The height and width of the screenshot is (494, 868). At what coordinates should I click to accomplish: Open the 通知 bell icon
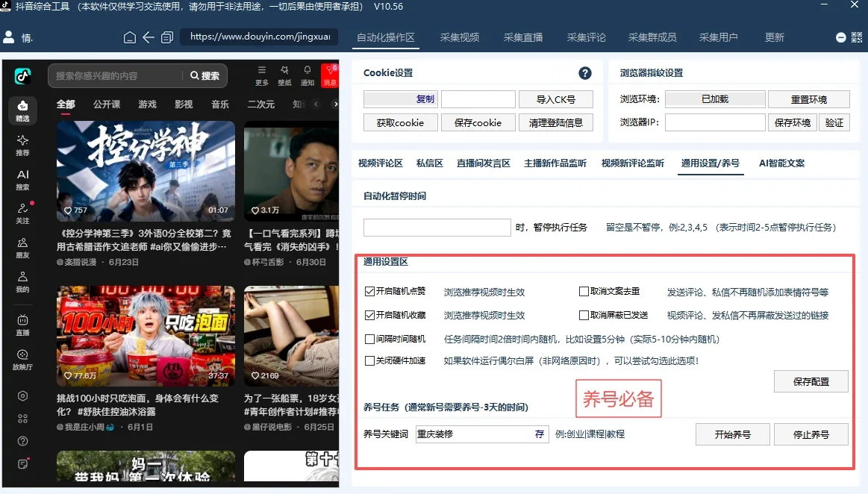(x=307, y=76)
